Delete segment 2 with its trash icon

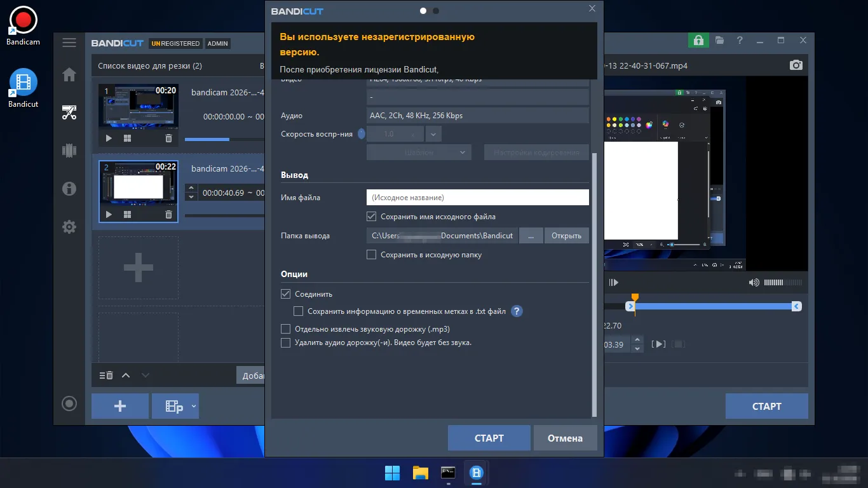click(x=168, y=214)
